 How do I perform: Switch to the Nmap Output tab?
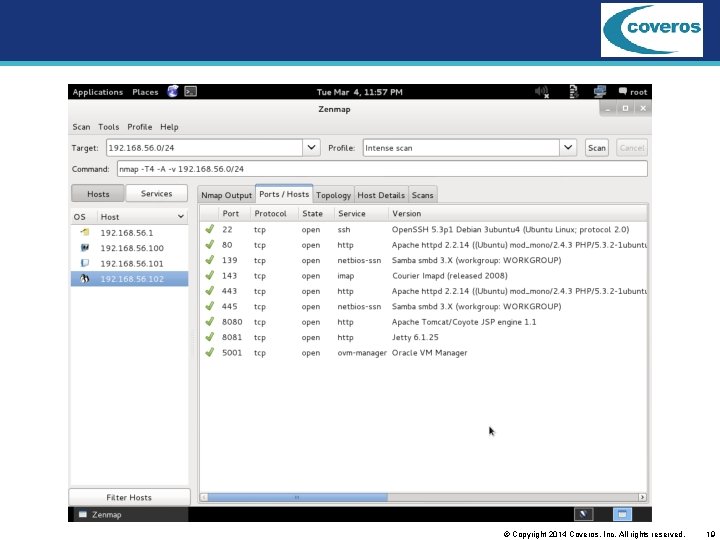226,195
